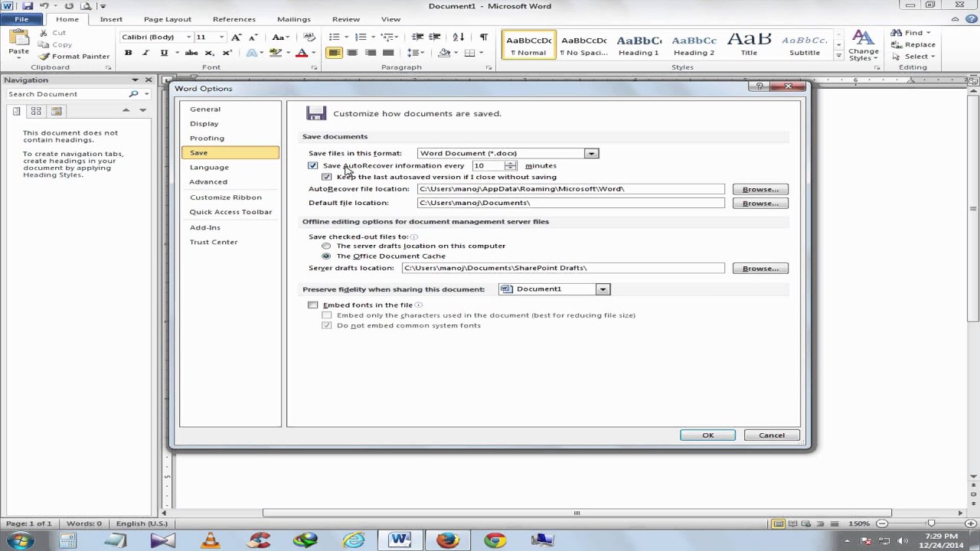
Task: Click the Default file location text field
Action: [570, 203]
